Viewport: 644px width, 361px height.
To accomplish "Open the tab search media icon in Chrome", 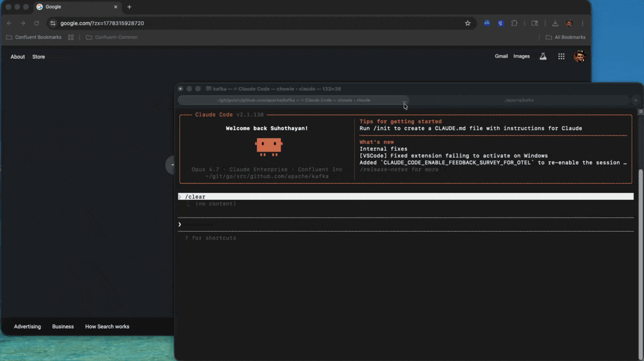I will pyautogui.click(x=535, y=23).
